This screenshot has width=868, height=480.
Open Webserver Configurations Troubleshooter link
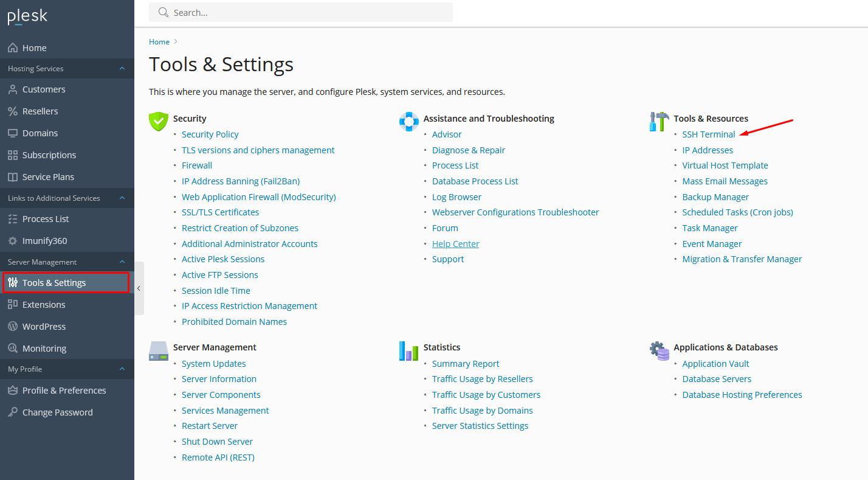[515, 212]
